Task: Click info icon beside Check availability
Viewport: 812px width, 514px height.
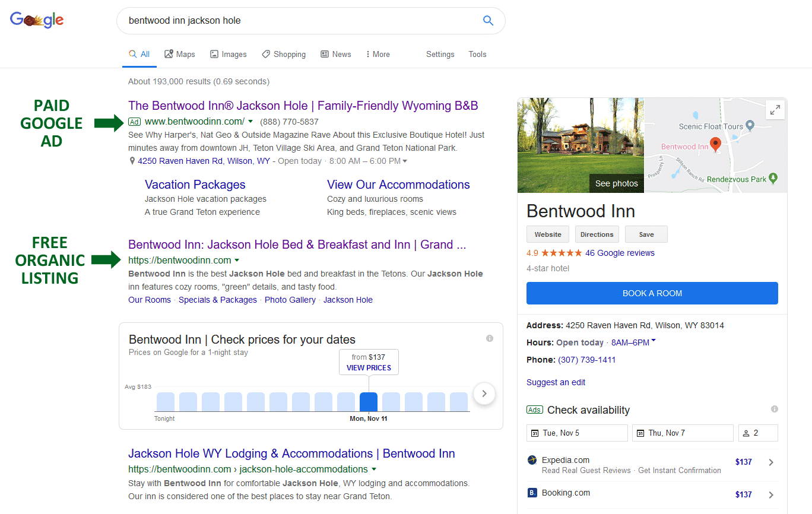Action: 775,409
